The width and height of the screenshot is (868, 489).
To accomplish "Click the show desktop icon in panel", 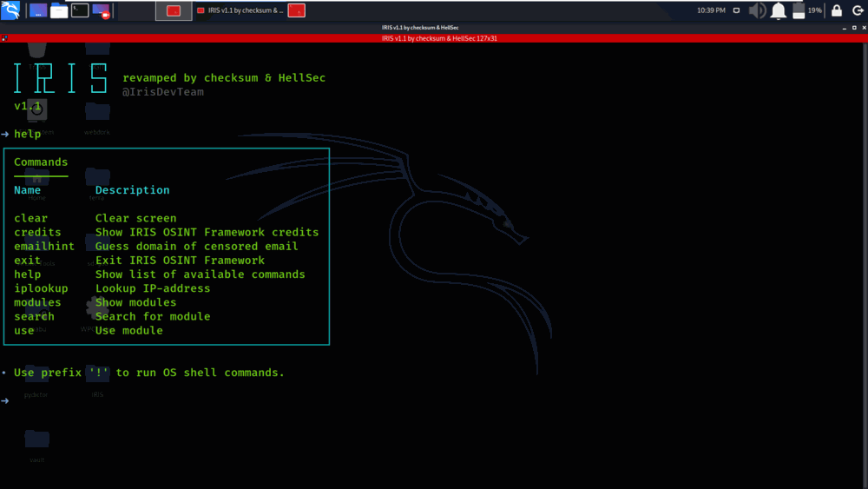I will click(x=37, y=10).
